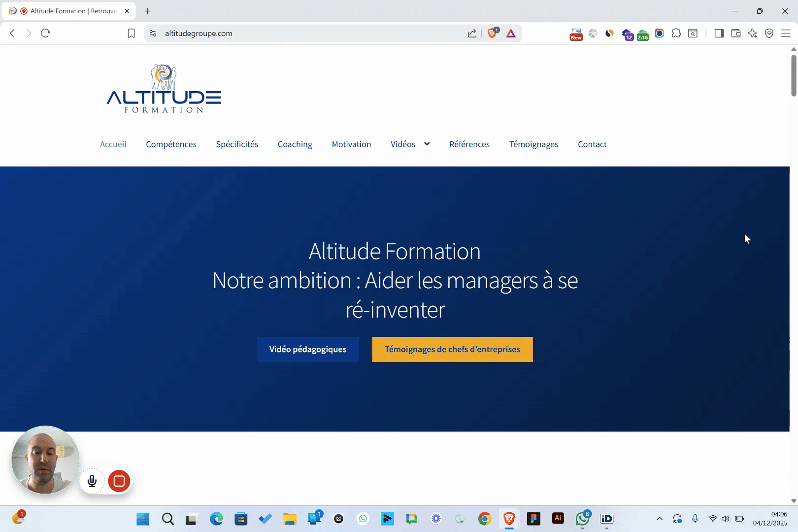Open the Coaching menu item
The image size is (798, 532).
pos(295,144)
